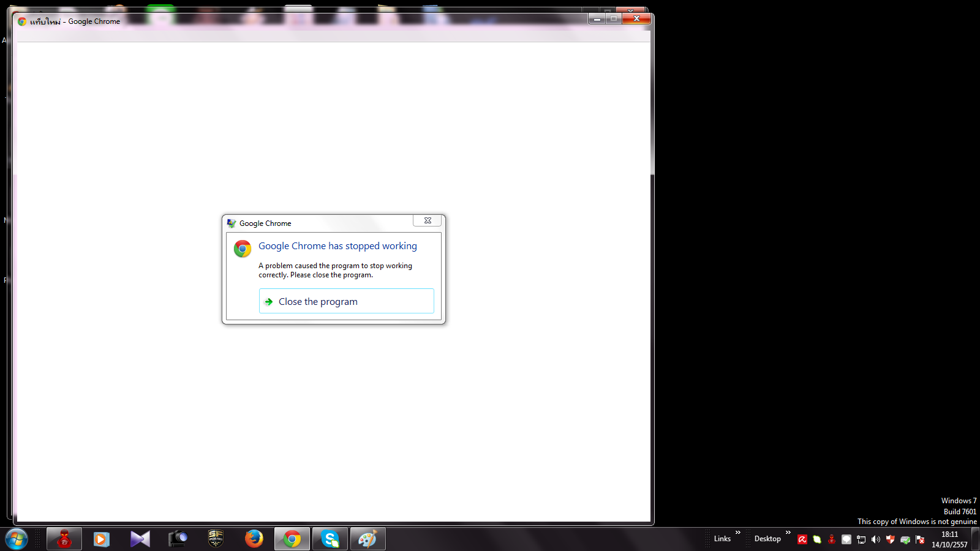Click the title-bar icon of the crash dialog
Viewport: 980px width, 551px height.
pos(232,223)
